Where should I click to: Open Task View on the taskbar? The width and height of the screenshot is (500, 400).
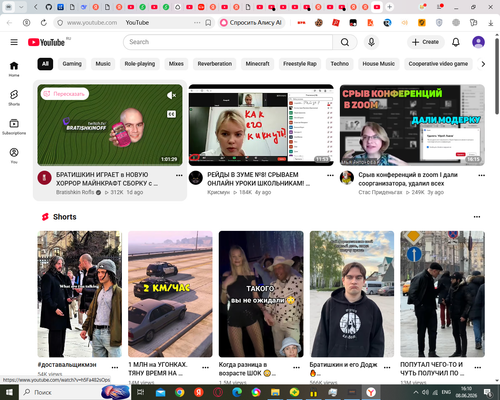(x=141, y=392)
